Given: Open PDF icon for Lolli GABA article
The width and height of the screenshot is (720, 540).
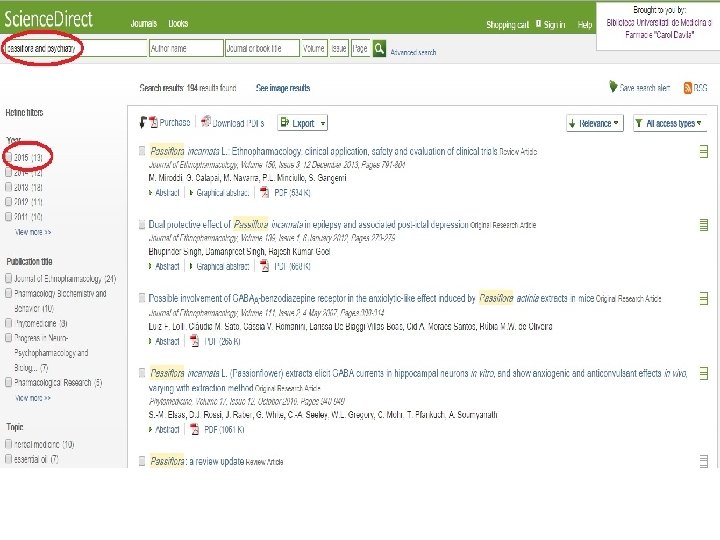Looking at the screenshot, I should (x=195, y=341).
